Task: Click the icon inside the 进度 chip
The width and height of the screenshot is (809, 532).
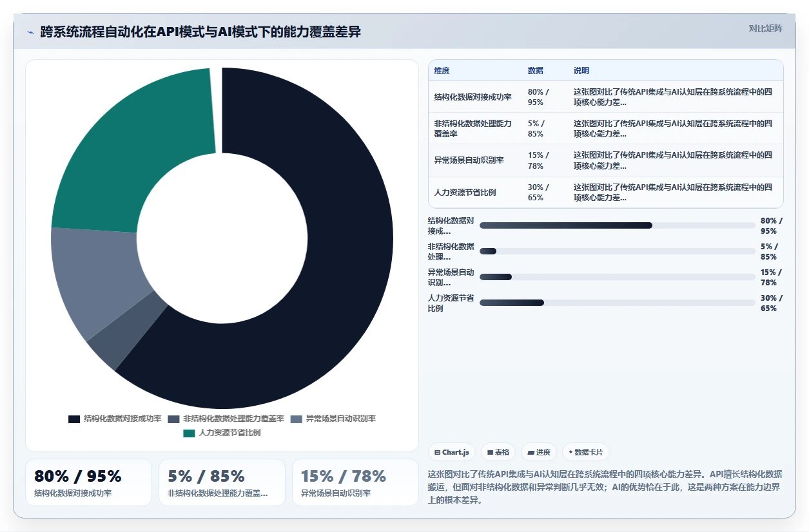Action: (x=531, y=453)
